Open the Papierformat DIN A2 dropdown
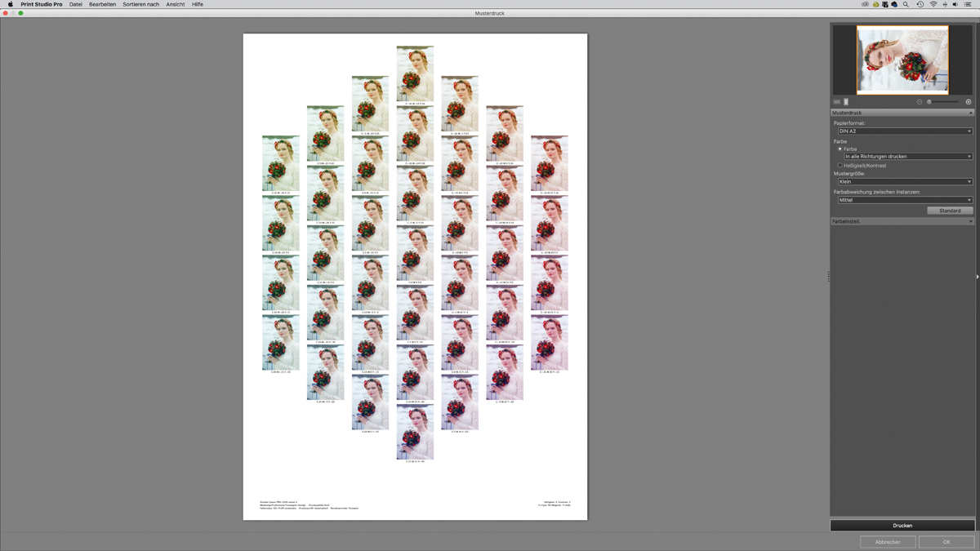This screenshot has width=980, height=551. pos(904,131)
